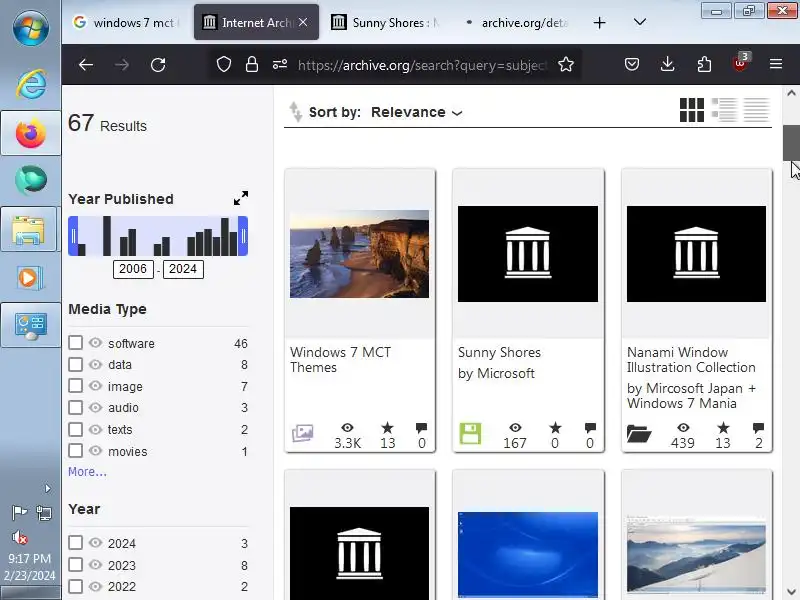Click the Firefox taskbar icon
Viewport: 800px width, 600px height.
pyautogui.click(x=31, y=134)
